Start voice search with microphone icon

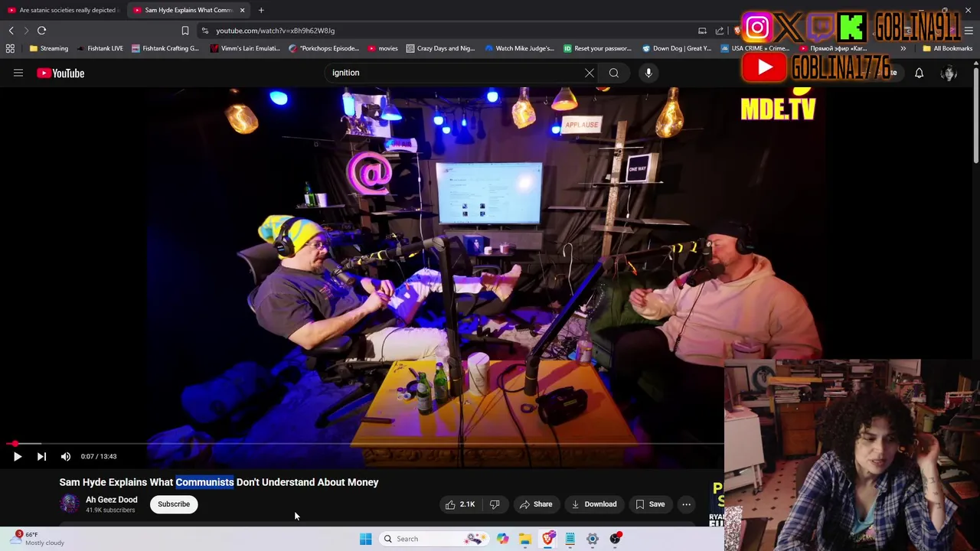[648, 73]
